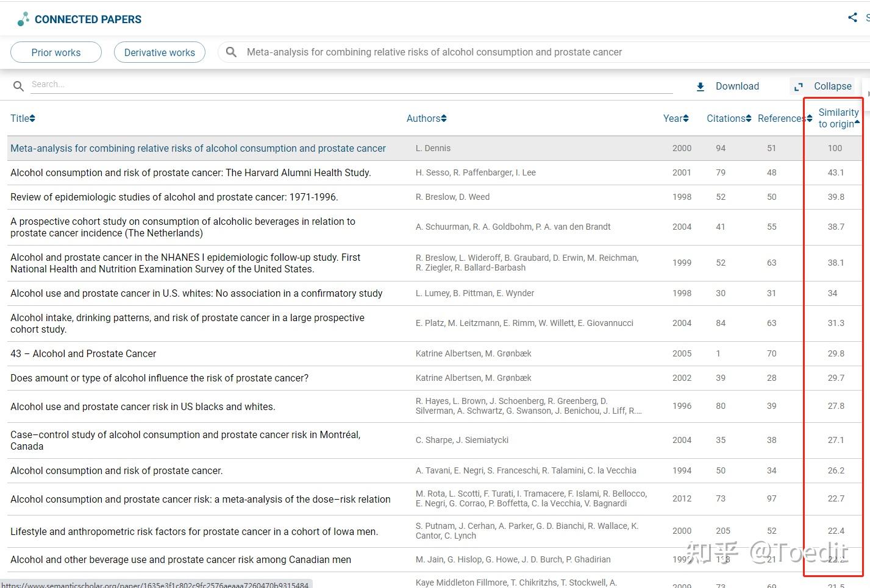This screenshot has width=870, height=588.
Task: Click the Collapse arrows icon
Action: [x=799, y=87]
